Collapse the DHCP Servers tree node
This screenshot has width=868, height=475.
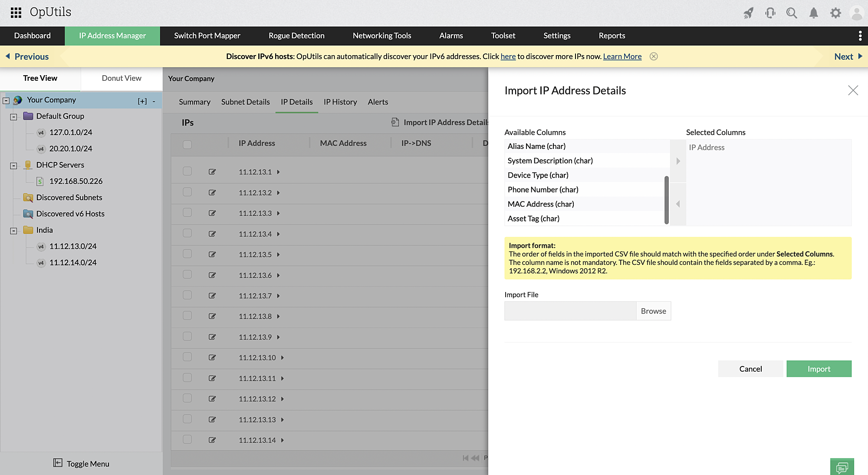pos(13,165)
